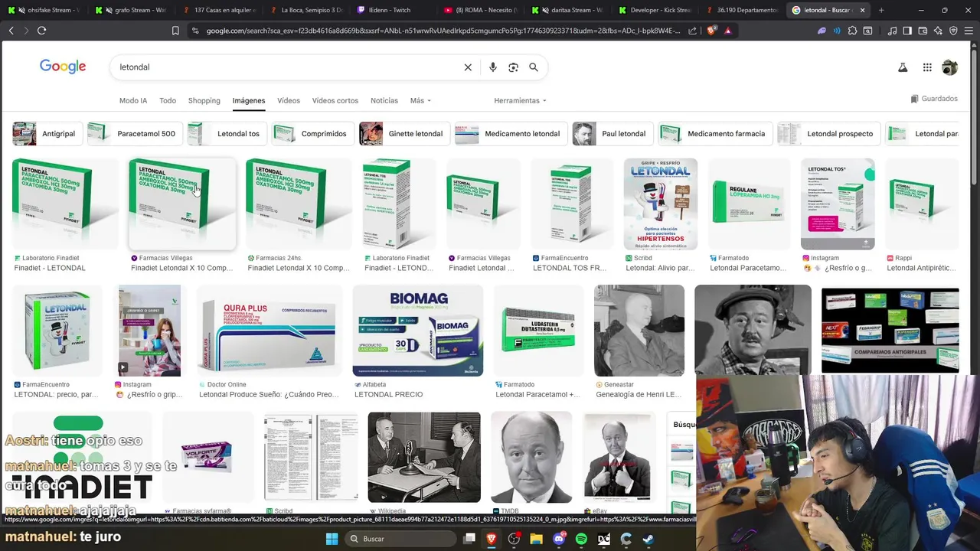The height and width of the screenshot is (551, 980).
Task: Clear the search box with the X icon
Action: click(x=468, y=67)
